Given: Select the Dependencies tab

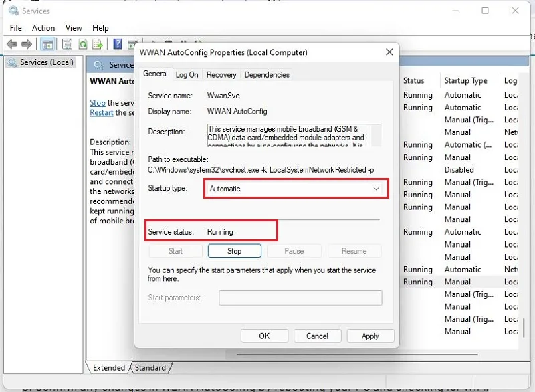Looking at the screenshot, I should coord(267,74).
